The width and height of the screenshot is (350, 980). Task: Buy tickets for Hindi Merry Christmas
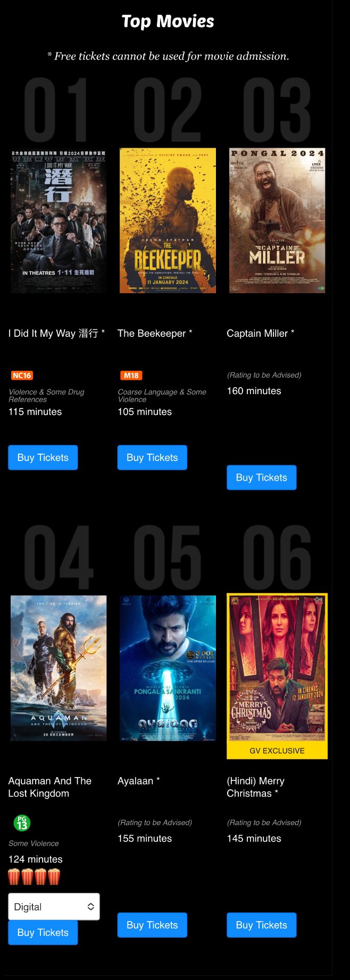click(x=262, y=925)
